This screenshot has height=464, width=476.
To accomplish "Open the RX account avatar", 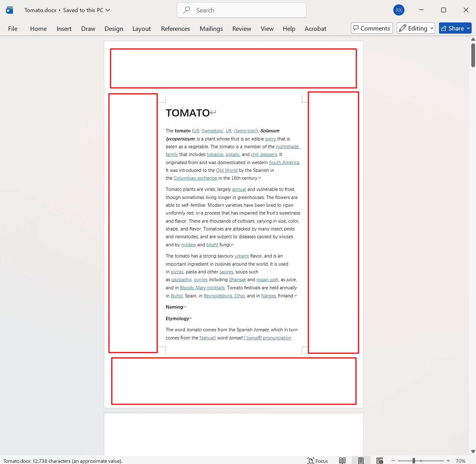I will [x=399, y=10].
